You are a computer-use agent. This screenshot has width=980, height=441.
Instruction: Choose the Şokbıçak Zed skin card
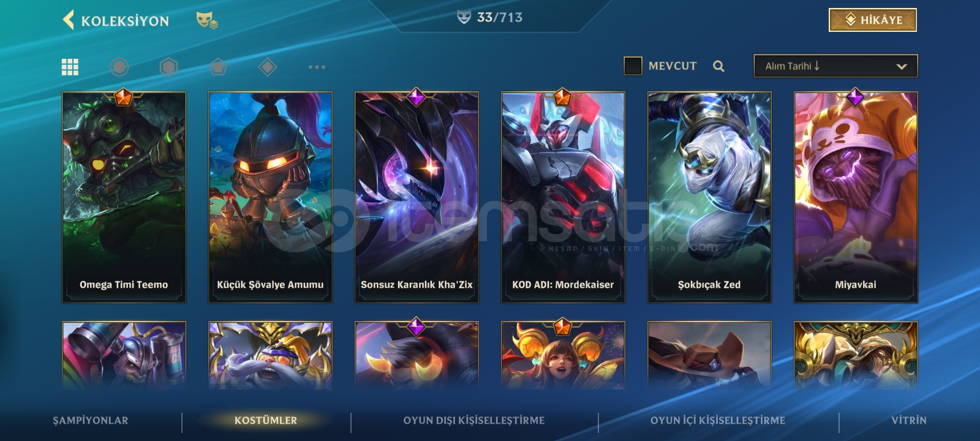point(709,197)
